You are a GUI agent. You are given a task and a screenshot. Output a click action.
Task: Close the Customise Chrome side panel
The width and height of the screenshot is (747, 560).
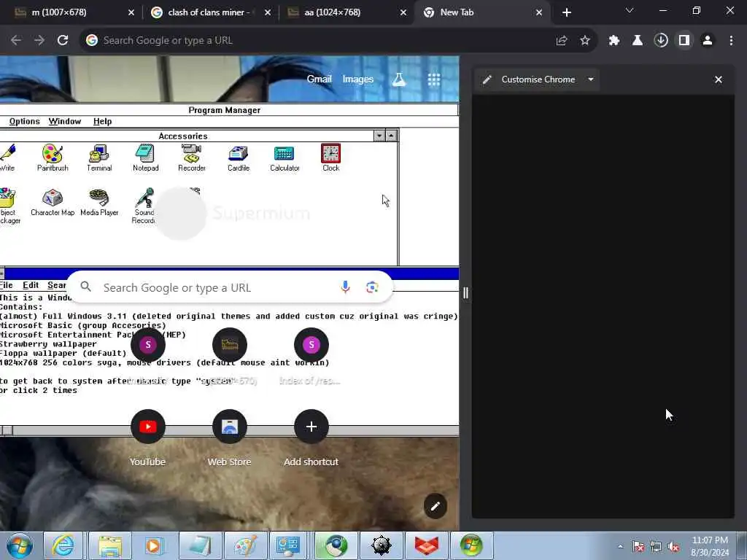[719, 79]
